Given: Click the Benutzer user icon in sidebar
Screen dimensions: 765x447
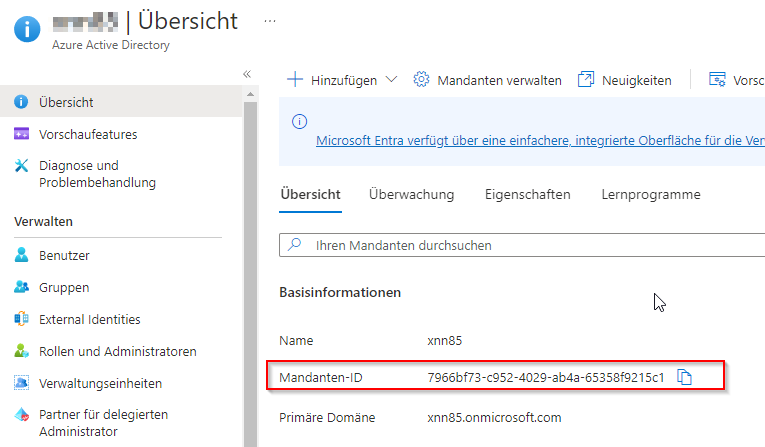Looking at the screenshot, I should [22, 255].
